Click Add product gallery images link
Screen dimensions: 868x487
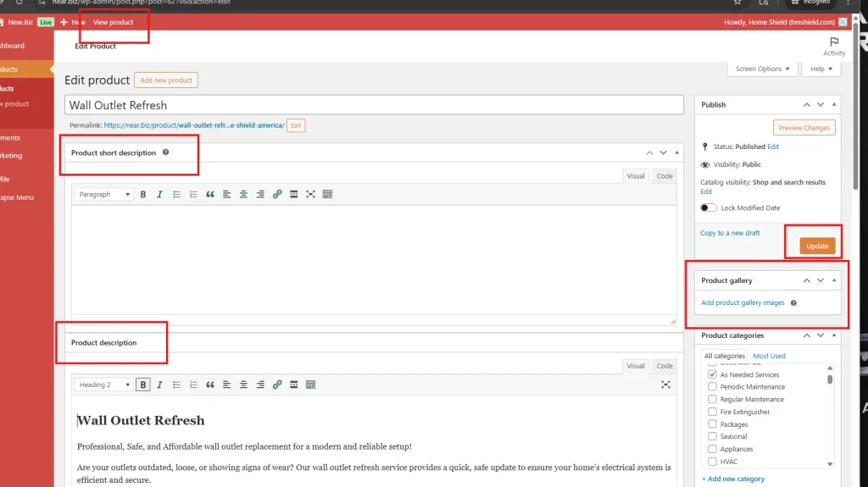tap(743, 302)
